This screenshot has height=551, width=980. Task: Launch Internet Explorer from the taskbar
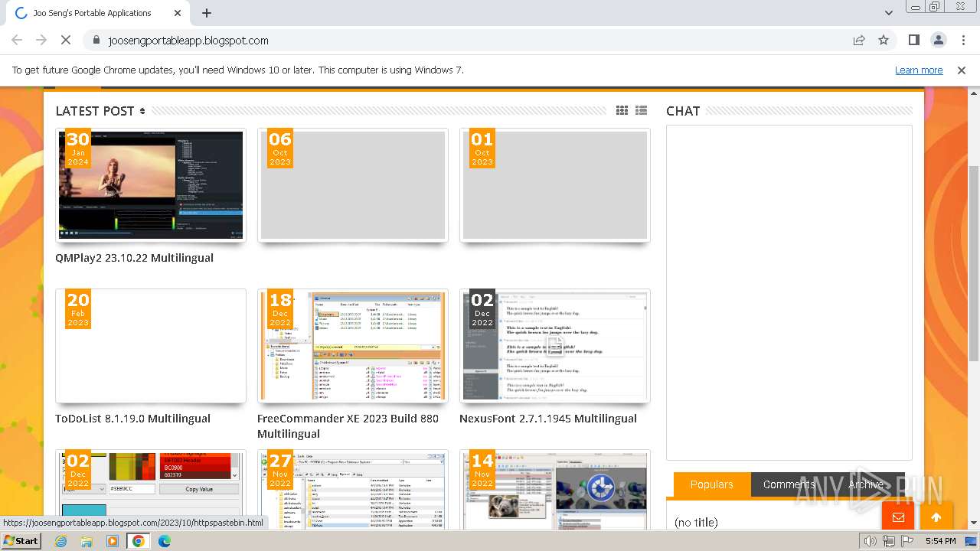(x=60, y=541)
